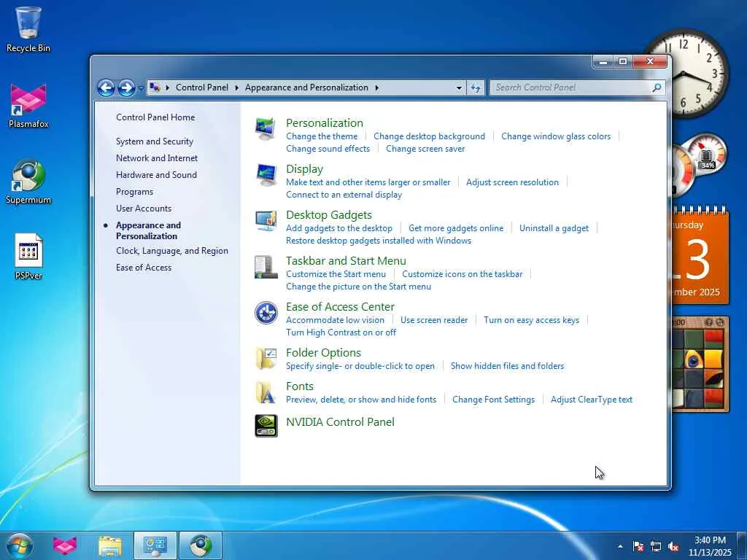The width and height of the screenshot is (747, 560).
Task: Select the Plasmafox desktop shortcut
Action: coord(28,106)
